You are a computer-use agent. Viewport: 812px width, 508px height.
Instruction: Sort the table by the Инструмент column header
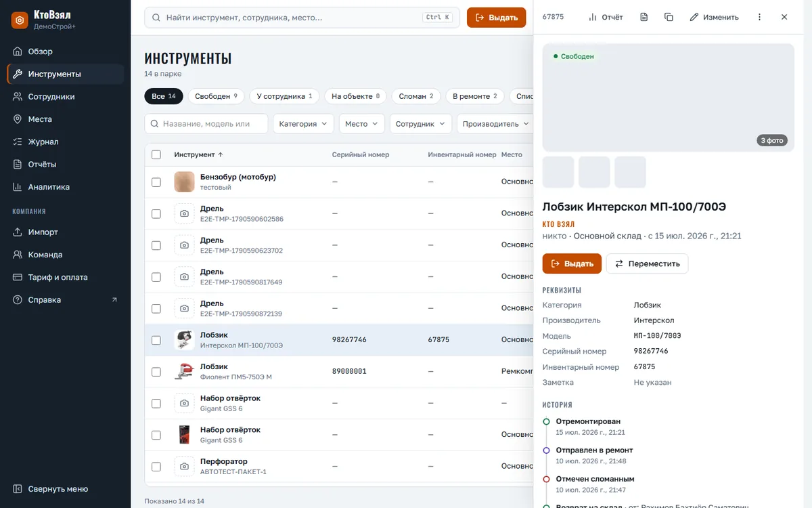tap(198, 154)
